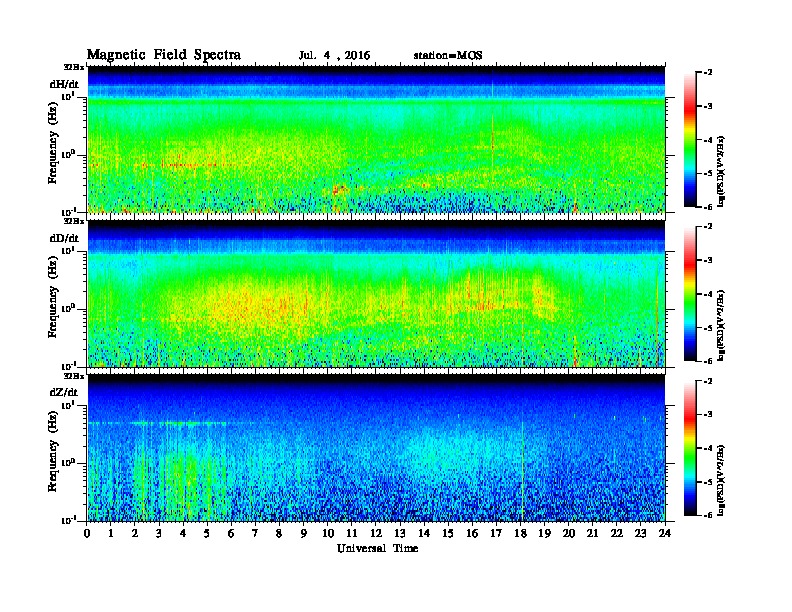Viewport: 792px width, 612px height.
Task: Click the "Magnetic Field Spectra" title
Action: click(164, 55)
